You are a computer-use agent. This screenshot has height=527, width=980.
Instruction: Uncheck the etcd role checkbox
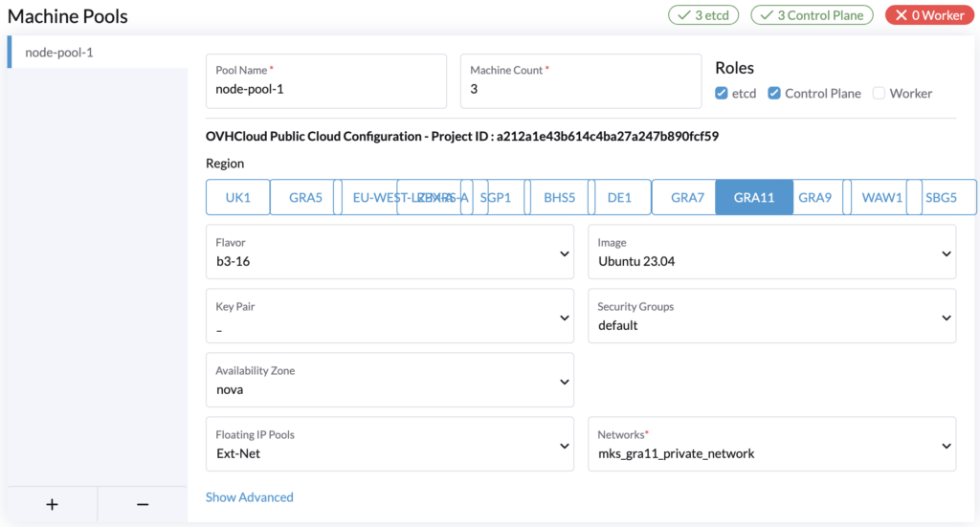click(722, 93)
